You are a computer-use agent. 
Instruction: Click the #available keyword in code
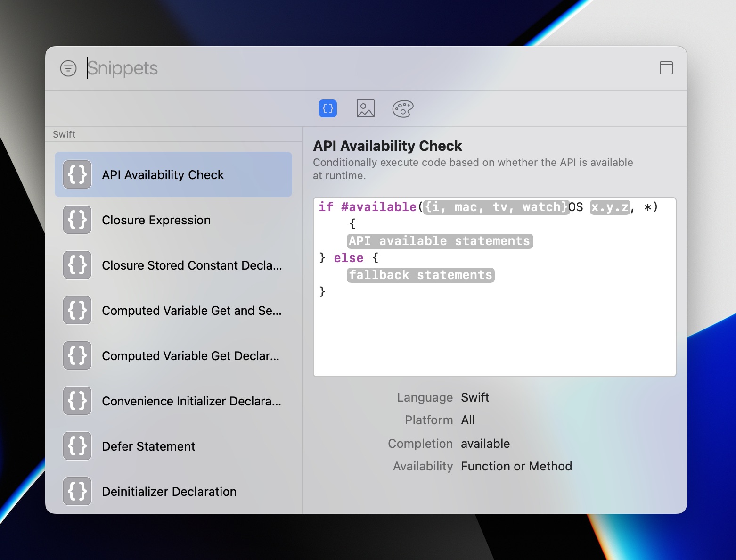coord(379,207)
